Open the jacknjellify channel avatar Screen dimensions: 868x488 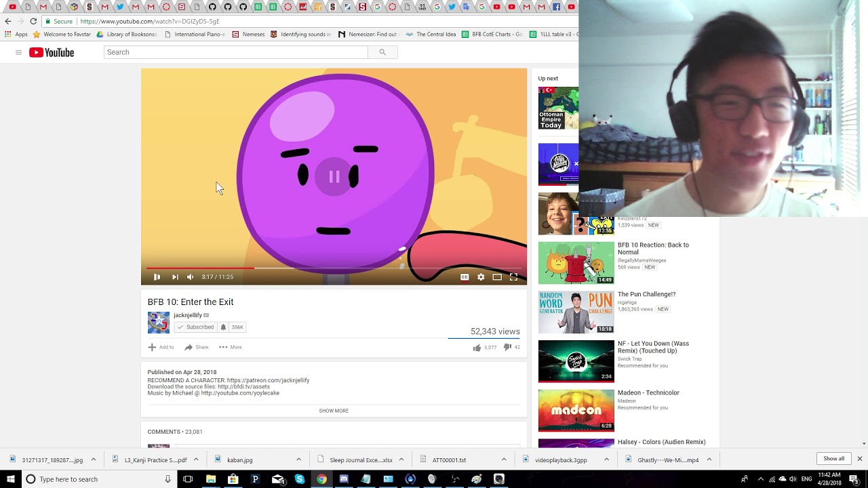point(159,323)
